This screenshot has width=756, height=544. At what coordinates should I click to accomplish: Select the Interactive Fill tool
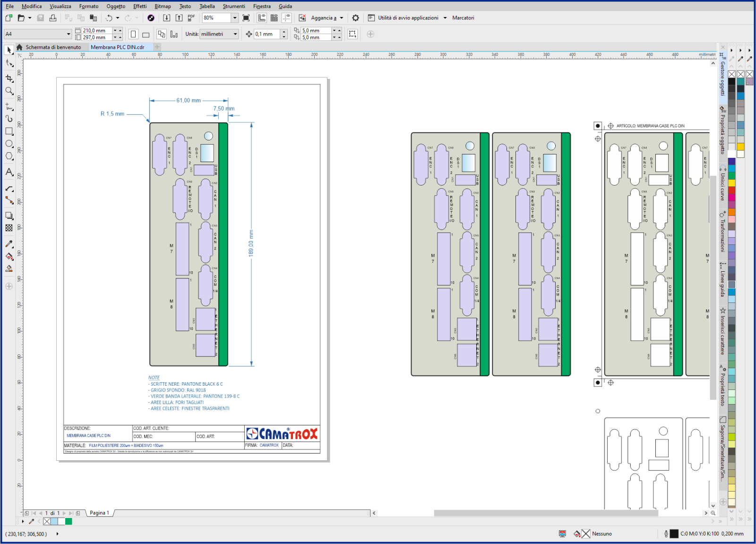(x=9, y=257)
